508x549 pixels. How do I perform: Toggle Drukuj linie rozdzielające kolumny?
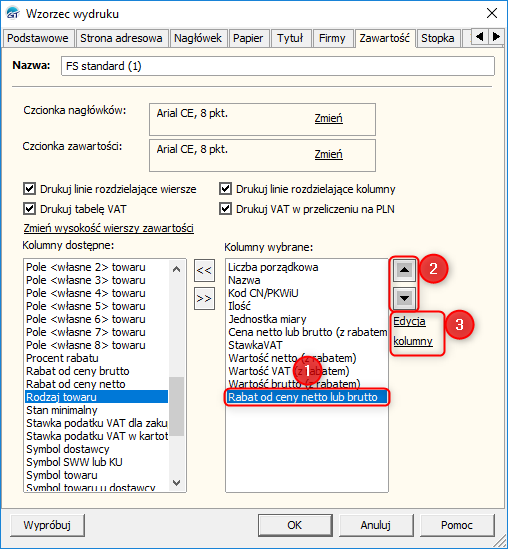[225, 189]
